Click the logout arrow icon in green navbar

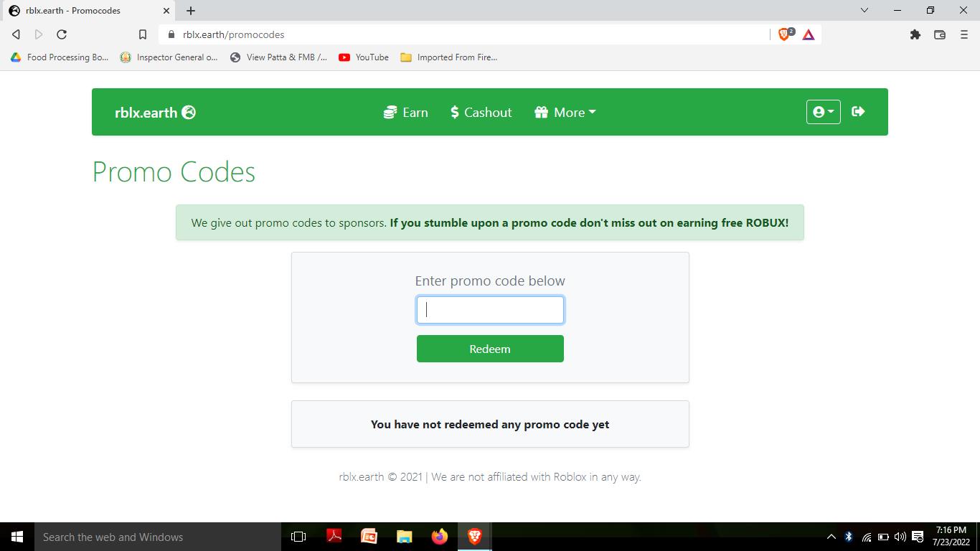[858, 111]
